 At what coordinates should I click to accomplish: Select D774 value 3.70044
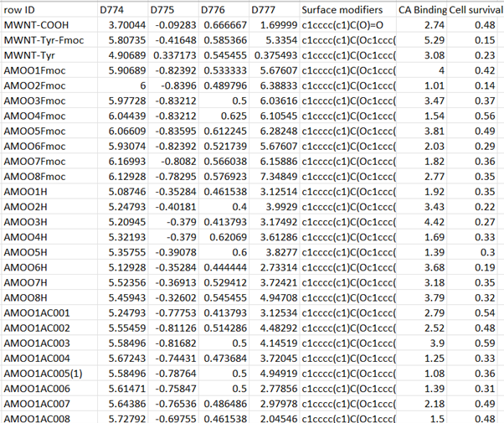pos(123,25)
